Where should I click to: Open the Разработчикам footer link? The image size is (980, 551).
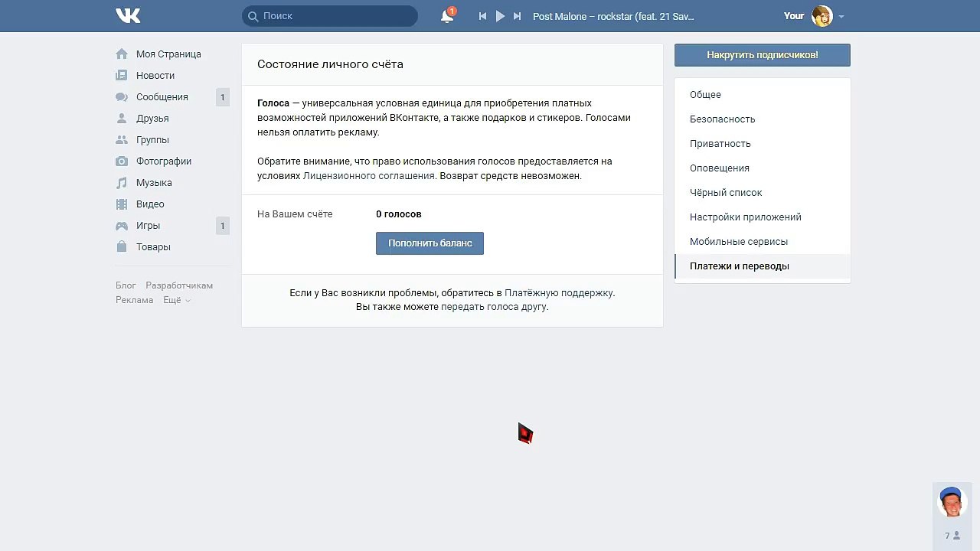(179, 285)
